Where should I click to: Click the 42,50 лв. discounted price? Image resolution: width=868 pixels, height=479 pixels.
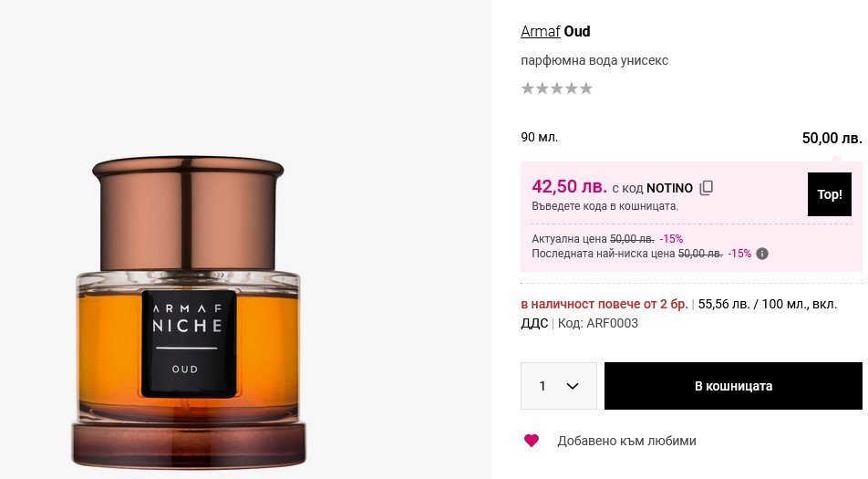pyautogui.click(x=569, y=187)
